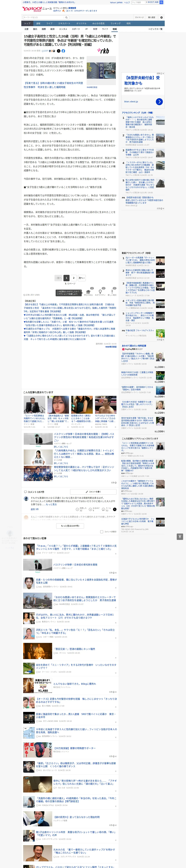Click the 地域 category tab
186x868 pixels.
pyautogui.click(x=115, y=29)
